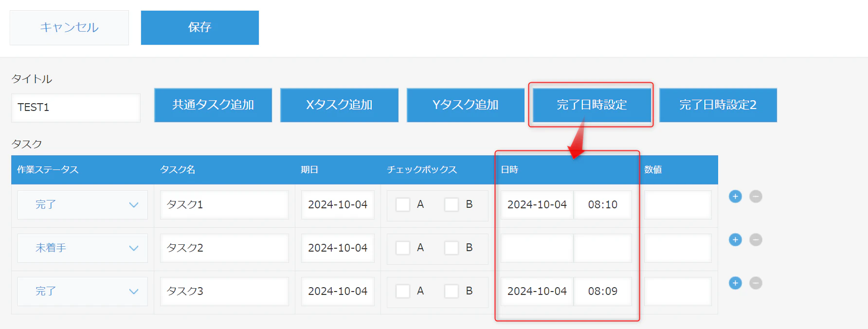Click the Yタスク追加 button
This screenshot has width=868, height=329.
466,105
